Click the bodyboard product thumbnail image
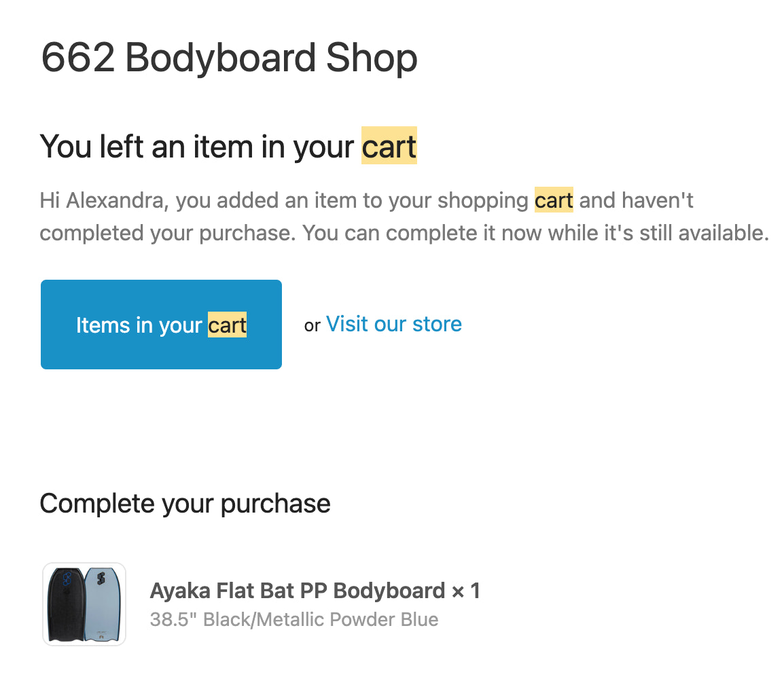 tap(84, 603)
